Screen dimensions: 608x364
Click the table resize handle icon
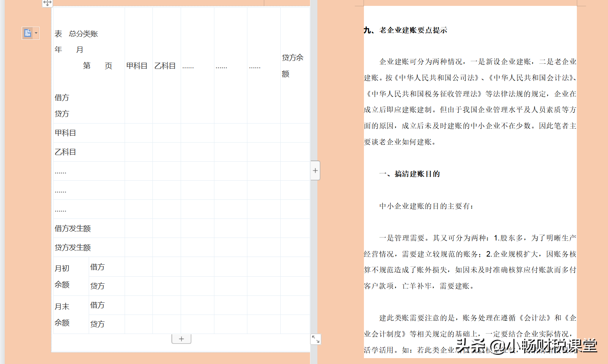(x=316, y=339)
